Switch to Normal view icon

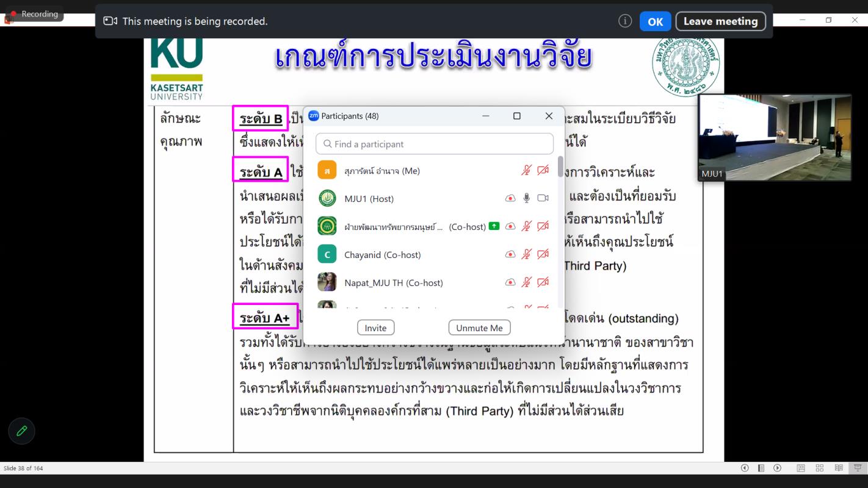(x=801, y=468)
